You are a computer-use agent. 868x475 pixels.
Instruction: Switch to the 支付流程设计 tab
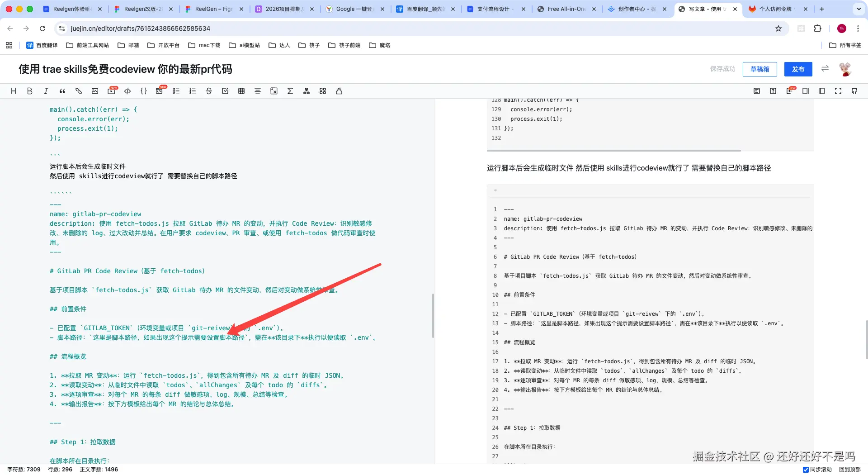(496, 9)
